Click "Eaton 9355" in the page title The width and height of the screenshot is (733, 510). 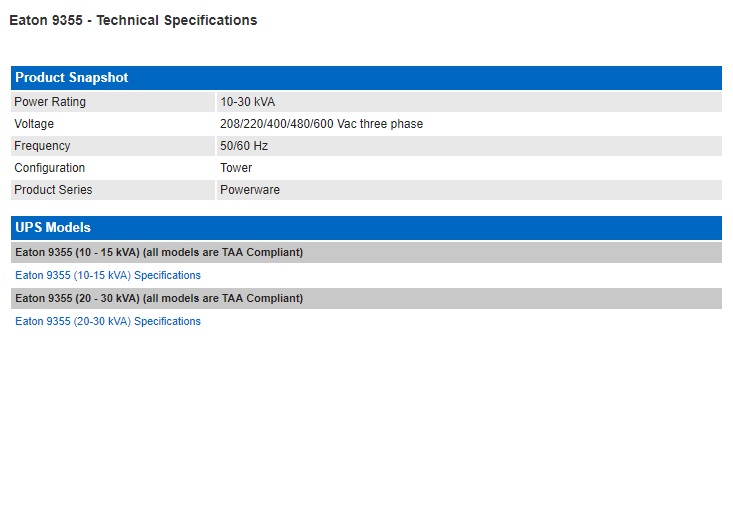pos(46,20)
